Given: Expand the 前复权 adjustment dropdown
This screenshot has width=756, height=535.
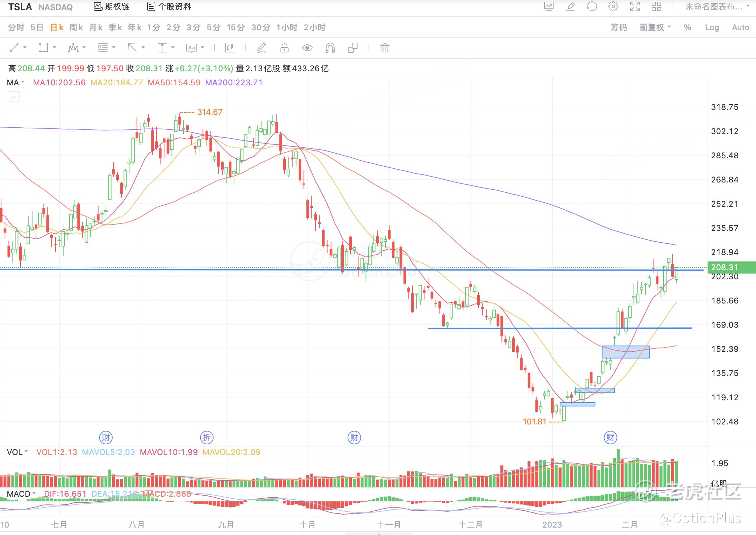Looking at the screenshot, I should tap(655, 28).
